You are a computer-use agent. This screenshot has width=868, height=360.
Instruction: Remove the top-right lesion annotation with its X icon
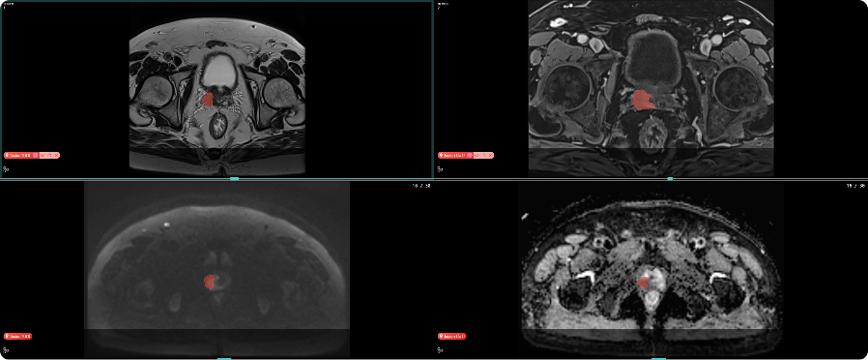(490, 155)
